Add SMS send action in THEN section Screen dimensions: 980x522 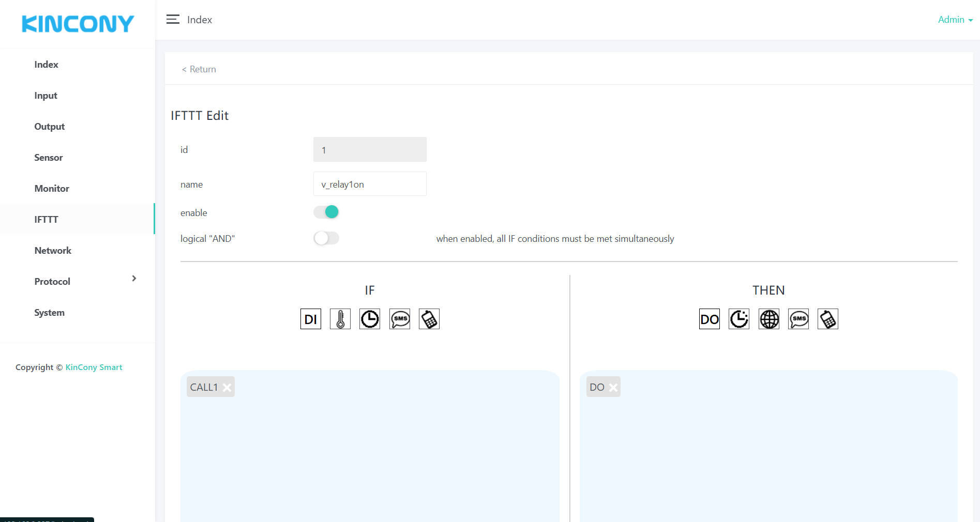point(798,319)
